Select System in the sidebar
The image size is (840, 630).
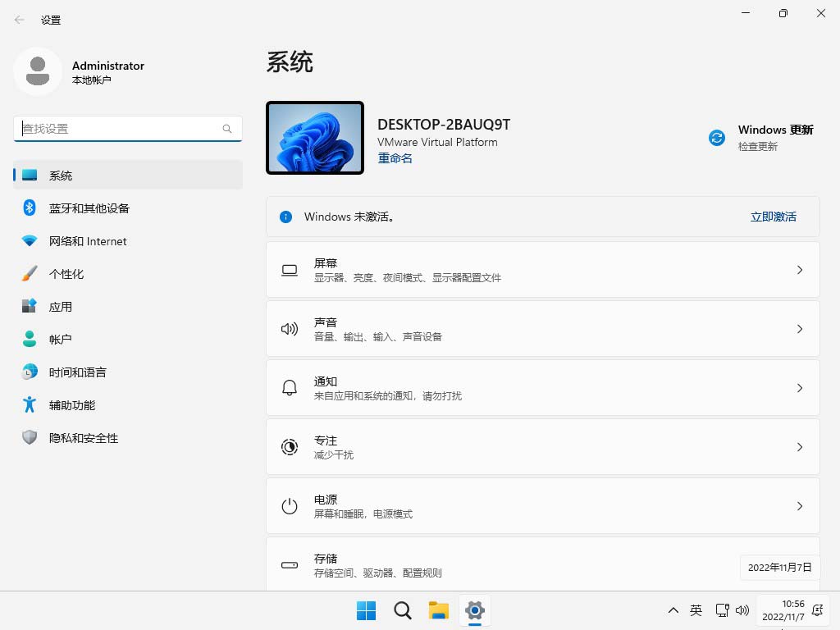pyautogui.click(x=128, y=176)
